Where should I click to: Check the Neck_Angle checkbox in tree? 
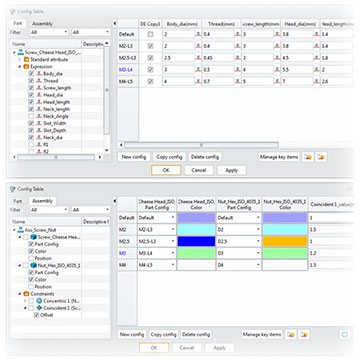pyautogui.click(x=31, y=116)
